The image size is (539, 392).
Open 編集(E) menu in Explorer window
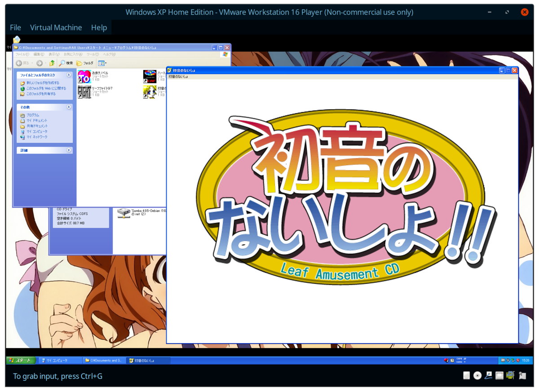(40, 54)
